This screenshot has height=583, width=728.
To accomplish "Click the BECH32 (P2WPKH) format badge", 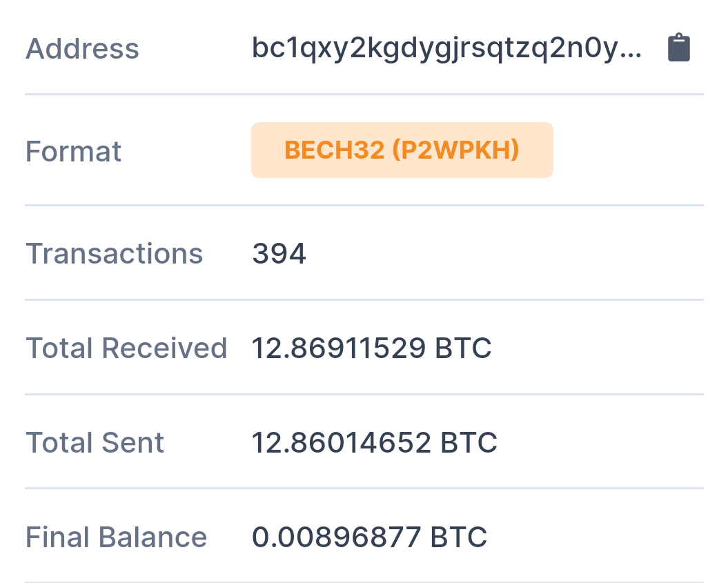I will [402, 150].
